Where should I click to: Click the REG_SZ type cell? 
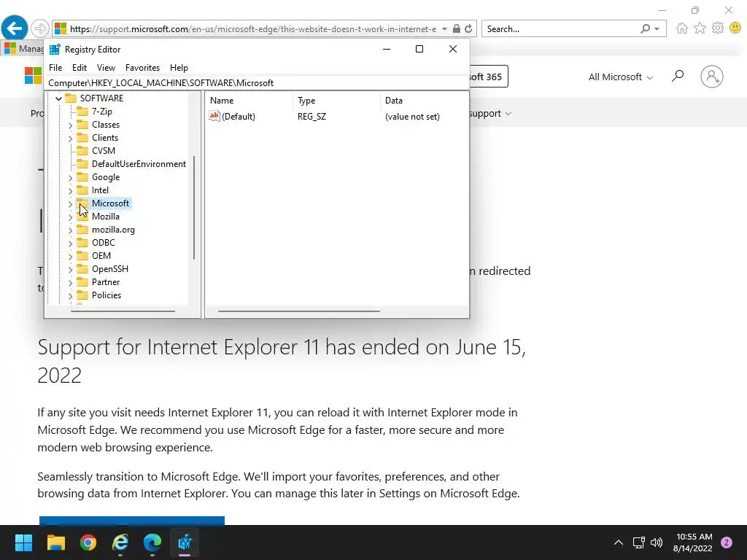(311, 116)
